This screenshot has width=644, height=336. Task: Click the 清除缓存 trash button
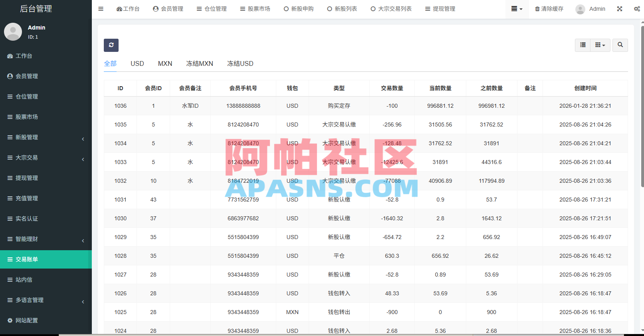549,9
